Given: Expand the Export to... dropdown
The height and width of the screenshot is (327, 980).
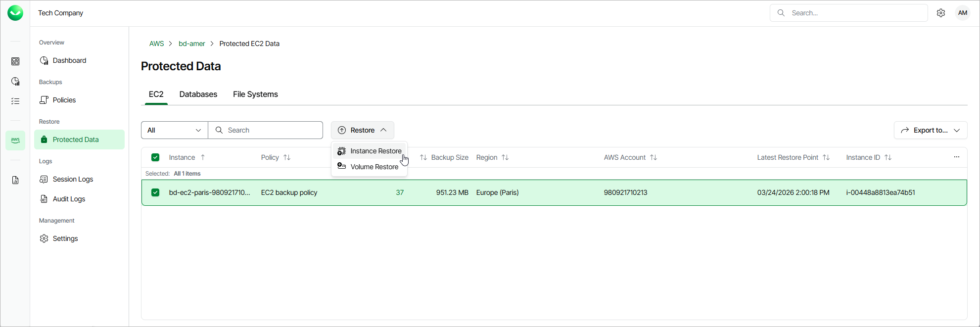Looking at the screenshot, I should tap(930, 130).
